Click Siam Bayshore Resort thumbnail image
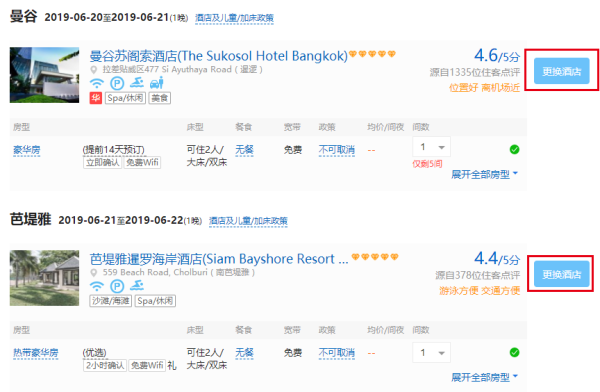Screen dimensions: 600x392 coord(44,278)
